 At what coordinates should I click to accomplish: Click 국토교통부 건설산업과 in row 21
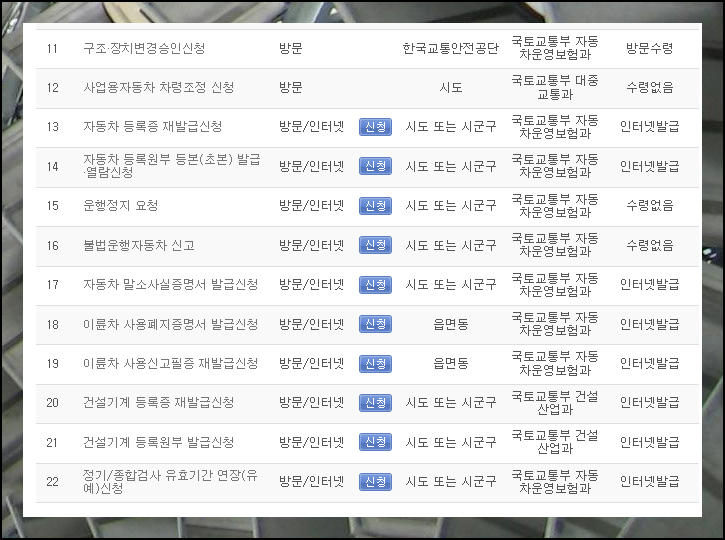[x=555, y=442]
